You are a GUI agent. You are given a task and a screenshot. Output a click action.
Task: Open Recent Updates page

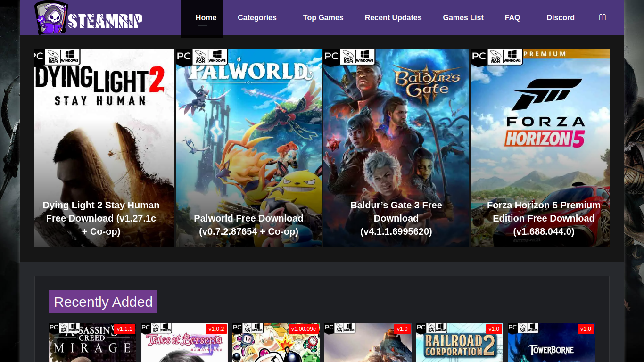click(x=393, y=18)
